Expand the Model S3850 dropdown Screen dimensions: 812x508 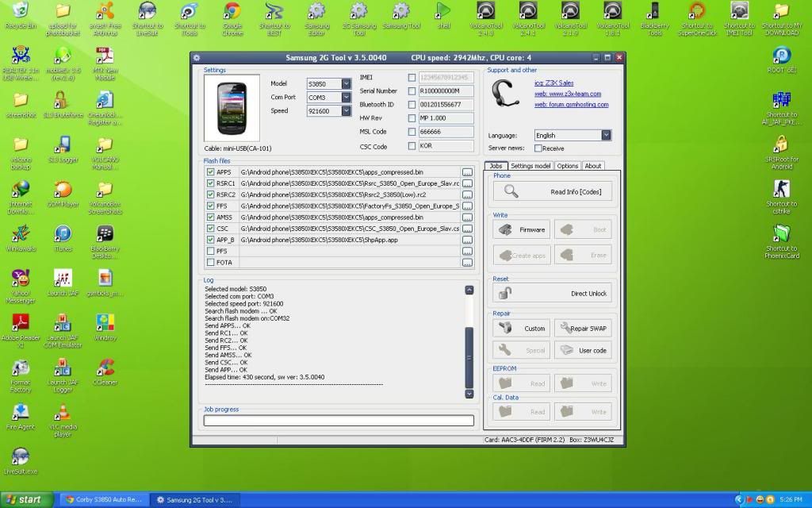[346, 83]
